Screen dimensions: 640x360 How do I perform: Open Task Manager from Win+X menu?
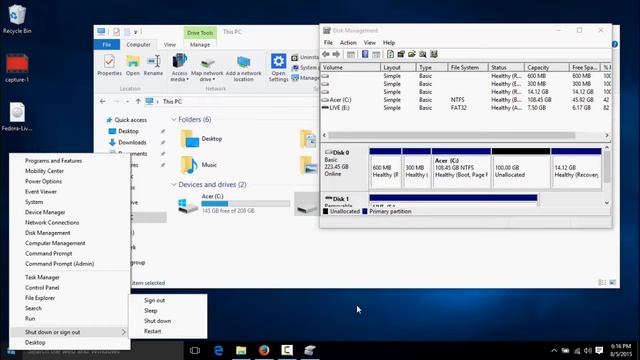[42, 277]
